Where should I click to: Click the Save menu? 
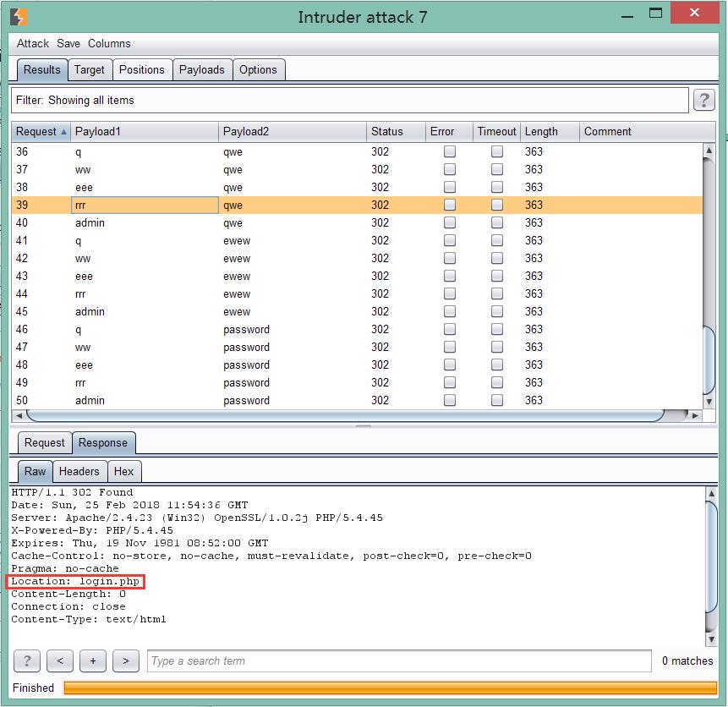pos(68,43)
